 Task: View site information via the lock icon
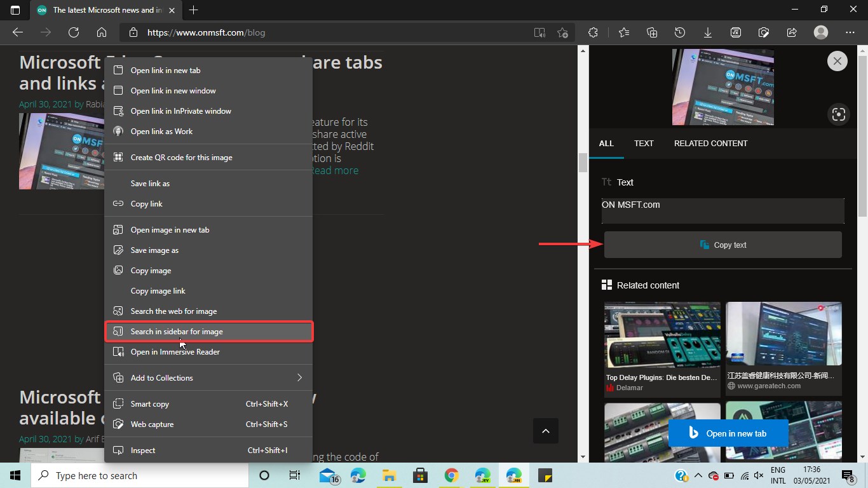coord(133,32)
